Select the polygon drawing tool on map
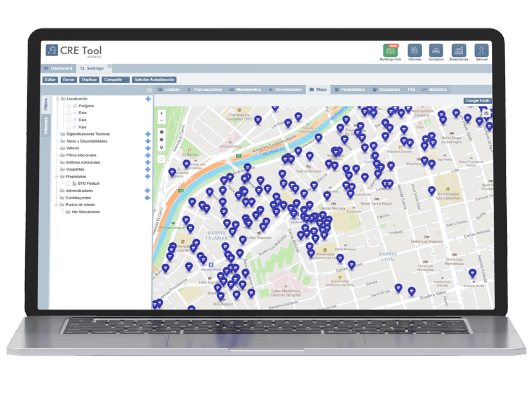 click(162, 132)
